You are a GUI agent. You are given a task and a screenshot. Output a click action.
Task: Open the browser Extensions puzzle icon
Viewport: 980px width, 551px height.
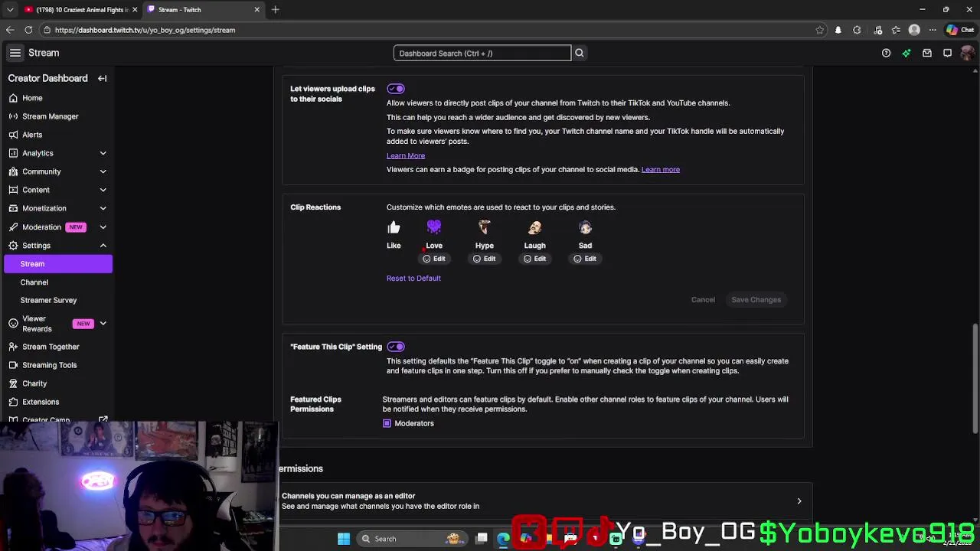pyautogui.click(x=857, y=30)
